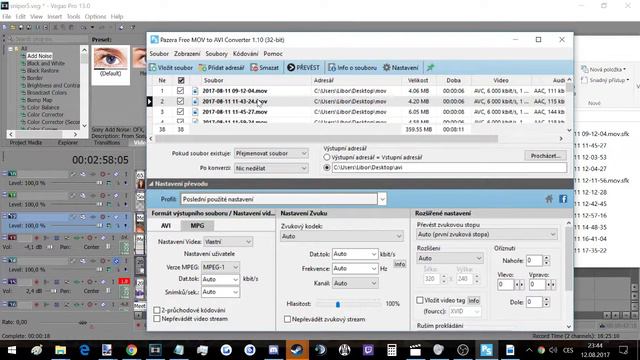Open the Kódování menu
Image resolution: width=640 pixels, height=360 pixels.
245,53
